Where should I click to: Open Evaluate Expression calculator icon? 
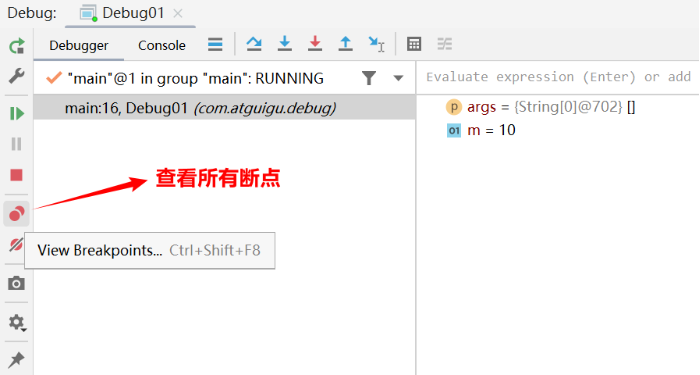(414, 44)
